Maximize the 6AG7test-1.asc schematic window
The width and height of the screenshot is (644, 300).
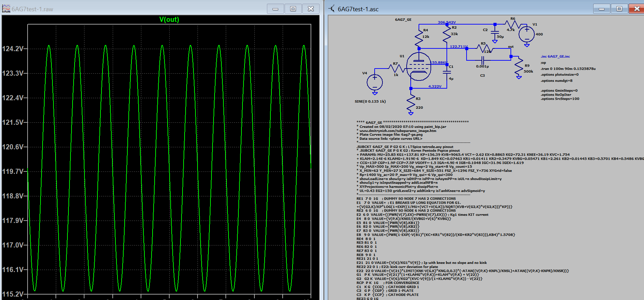(x=619, y=9)
